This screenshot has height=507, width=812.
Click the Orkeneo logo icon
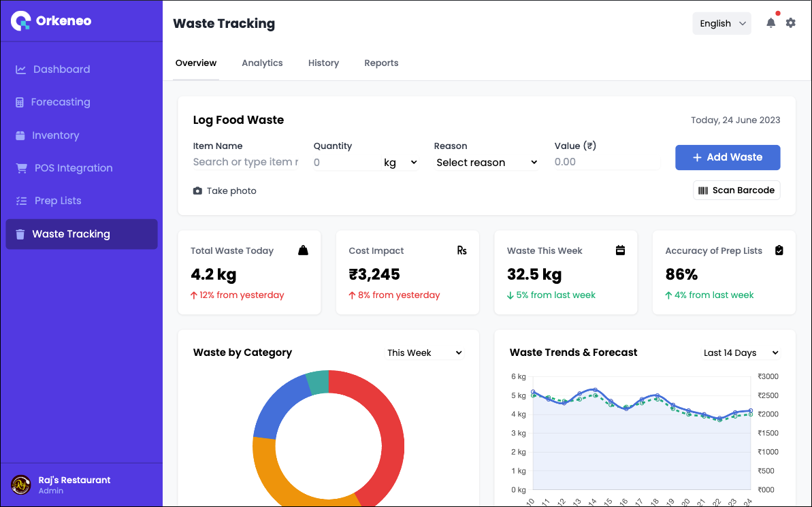coord(20,20)
